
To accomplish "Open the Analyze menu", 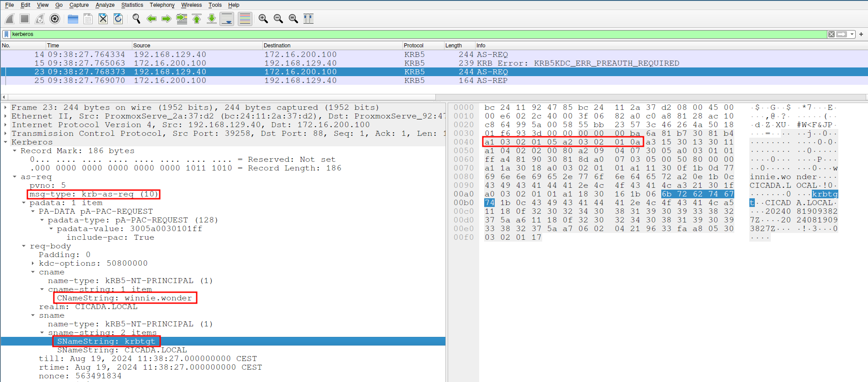I will (105, 5).
